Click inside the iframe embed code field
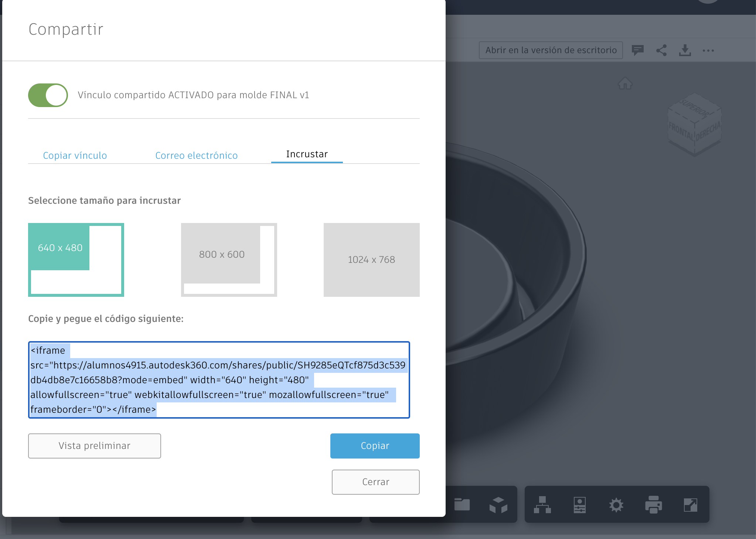The image size is (756, 539). click(219, 380)
